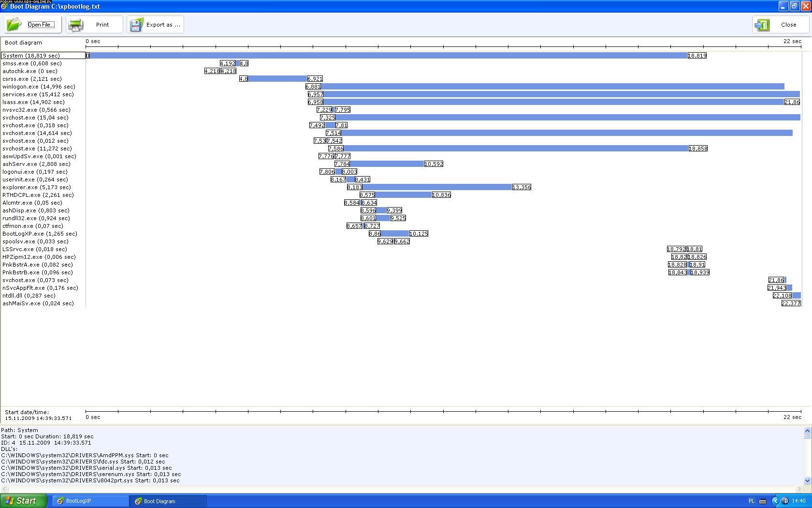
Task: Select the svchost.exe (15,04 sec) row
Action: [x=35, y=118]
